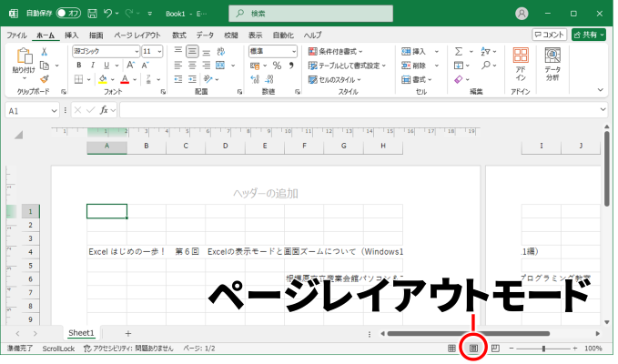
Task: Apply percent style
Action: coord(277,66)
